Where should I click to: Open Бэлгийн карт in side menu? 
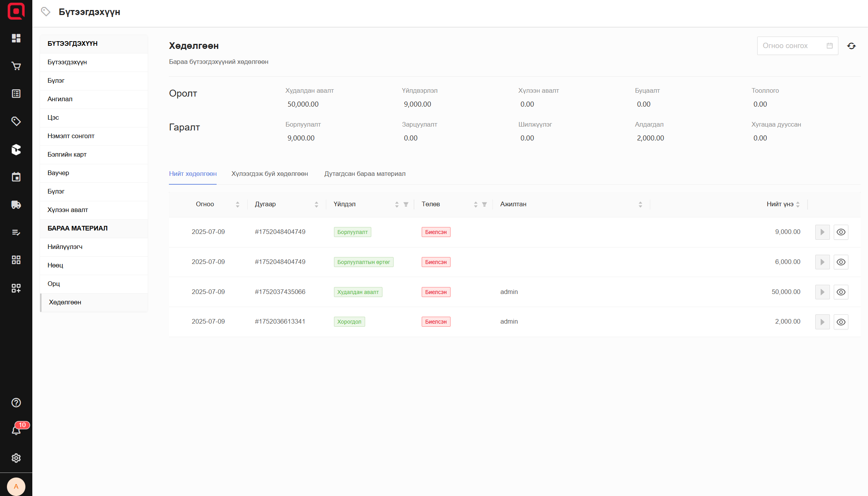[x=67, y=154]
